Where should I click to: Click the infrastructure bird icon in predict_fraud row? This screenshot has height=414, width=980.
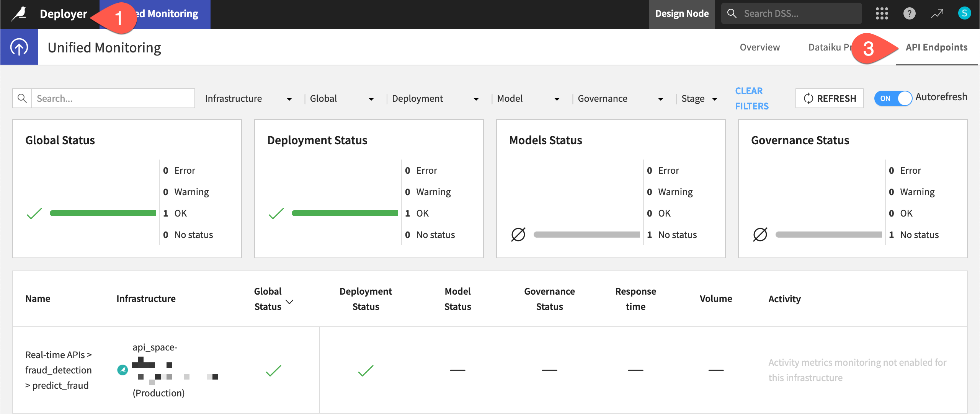click(x=122, y=370)
